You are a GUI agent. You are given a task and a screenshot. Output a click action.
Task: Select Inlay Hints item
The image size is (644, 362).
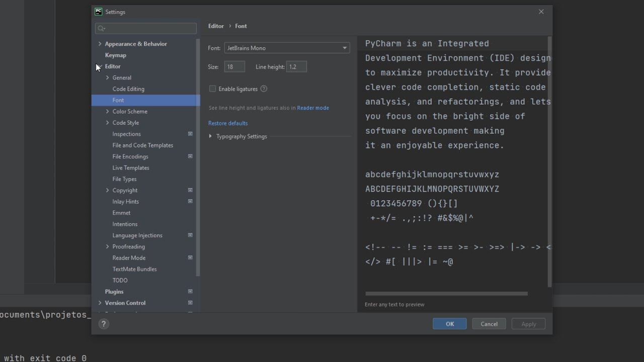pyautogui.click(x=125, y=202)
